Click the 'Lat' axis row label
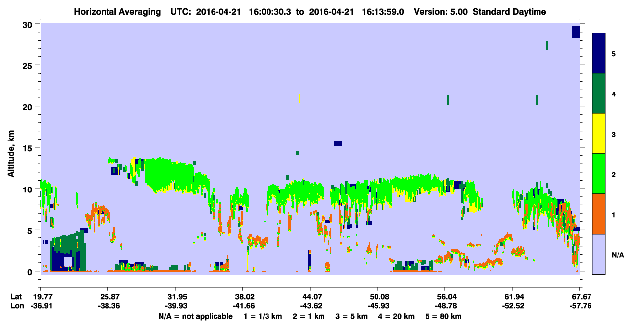The height and width of the screenshot is (330, 644). [16, 296]
